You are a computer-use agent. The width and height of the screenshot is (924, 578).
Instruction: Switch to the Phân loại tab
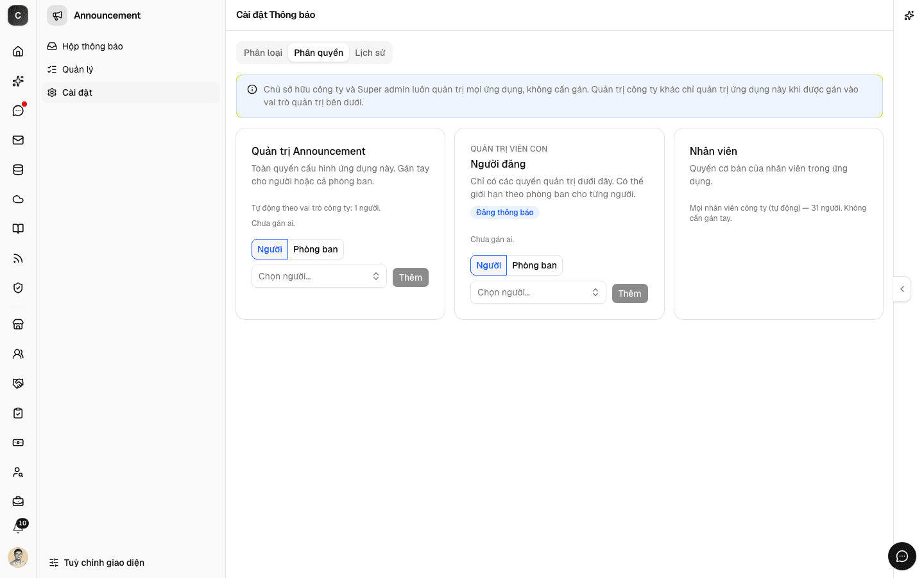tap(263, 53)
